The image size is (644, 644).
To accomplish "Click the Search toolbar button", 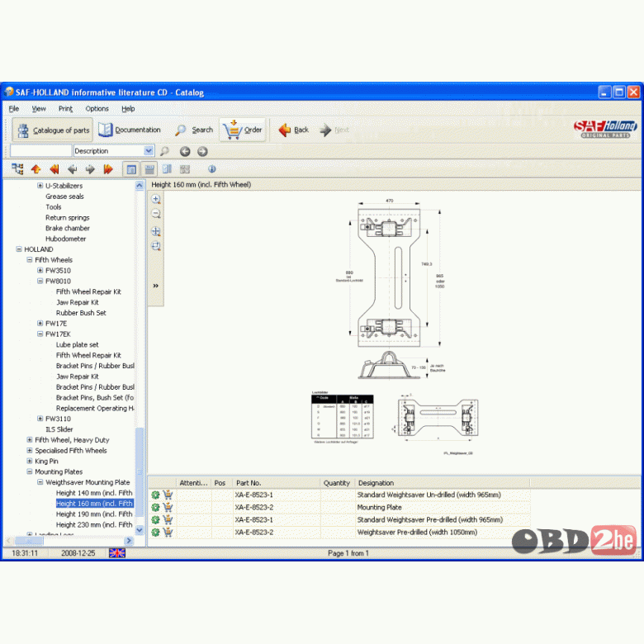I will click(193, 130).
